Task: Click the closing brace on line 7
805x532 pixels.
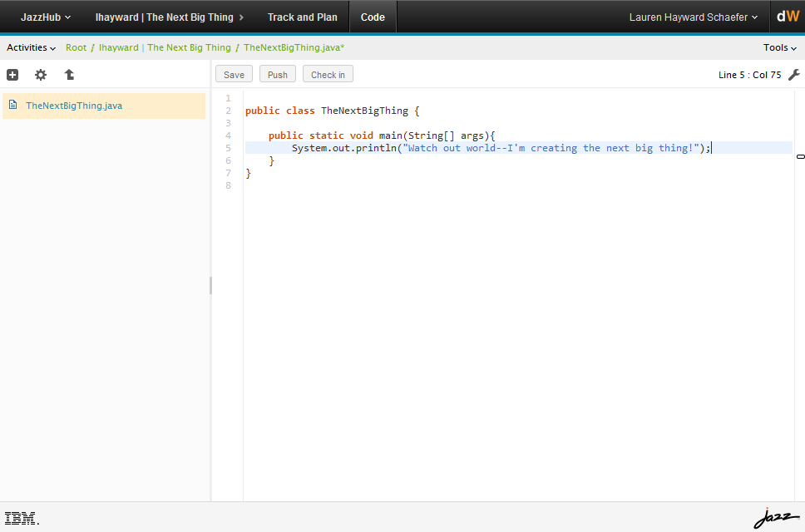Action: point(249,174)
